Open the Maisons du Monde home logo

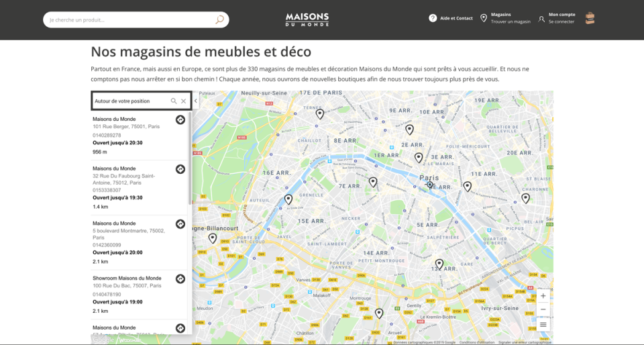click(307, 19)
